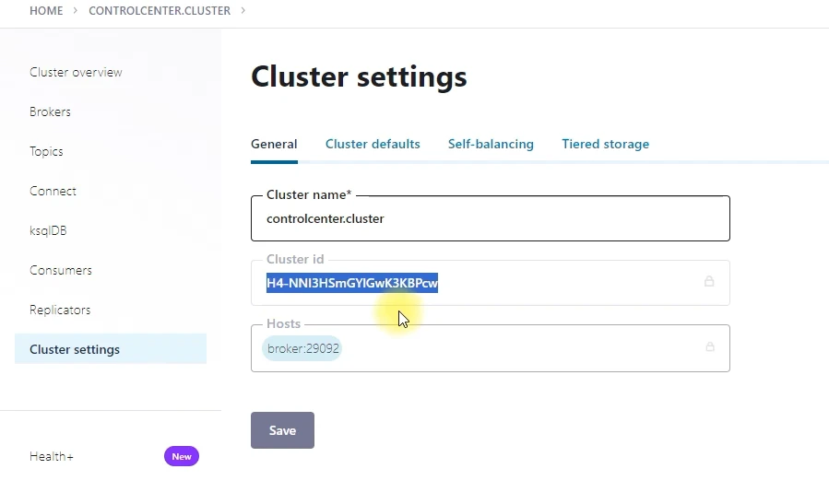829x504 pixels.
Task: Open Health+ in the sidebar
Action: (52, 457)
